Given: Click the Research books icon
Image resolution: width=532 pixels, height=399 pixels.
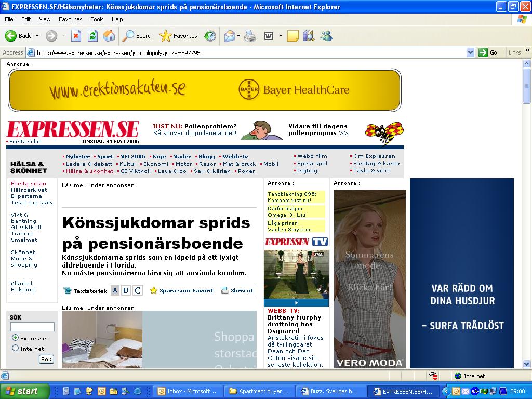Looking at the screenshot, I should 309,36.
